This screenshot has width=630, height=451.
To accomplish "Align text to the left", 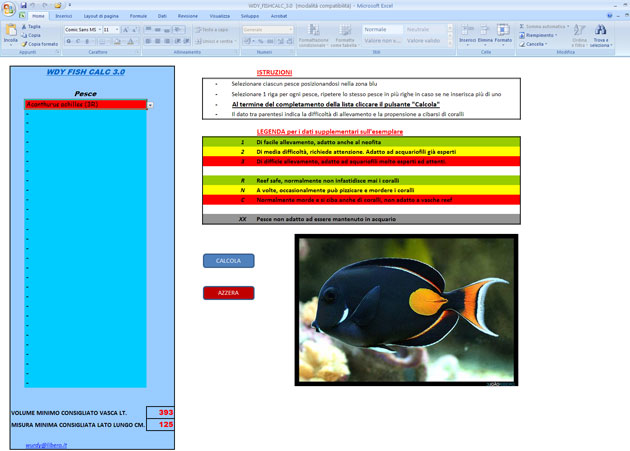I will (148, 41).
